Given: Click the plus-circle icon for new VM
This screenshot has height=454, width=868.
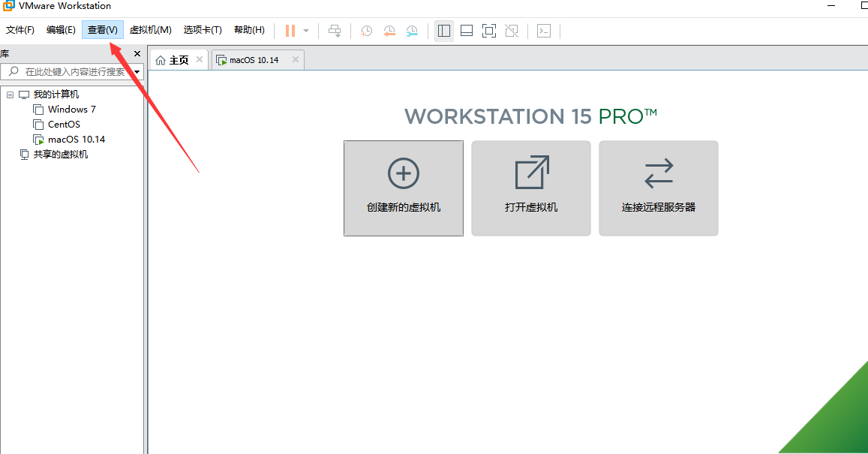Looking at the screenshot, I should click(404, 173).
